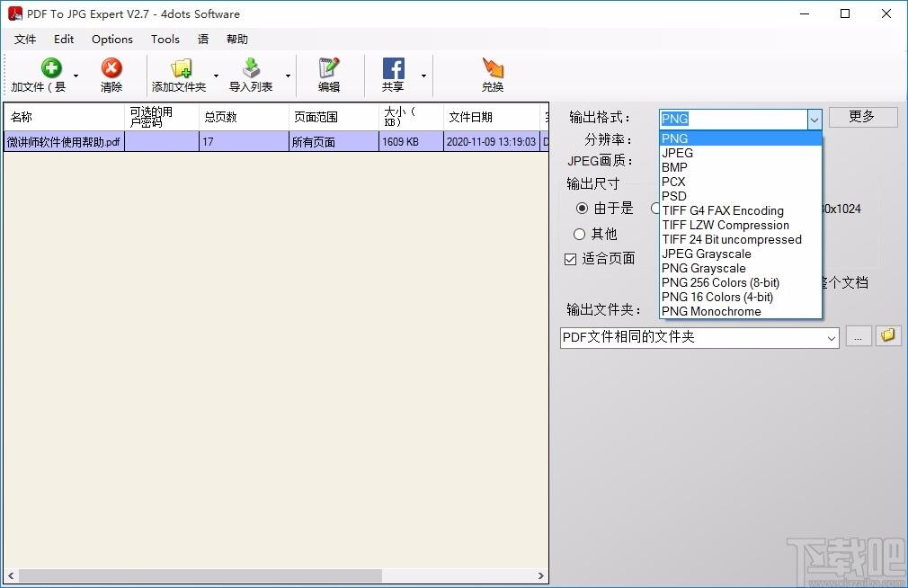Screen dimensions: 908x588
Task: Select TIFF LZW Compression option
Action: click(741, 226)
